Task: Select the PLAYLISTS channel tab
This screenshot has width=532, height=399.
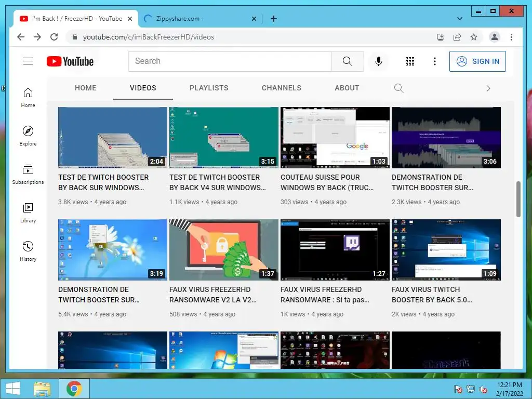Action: point(209,88)
